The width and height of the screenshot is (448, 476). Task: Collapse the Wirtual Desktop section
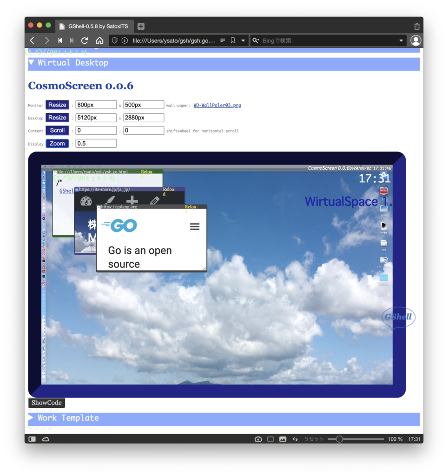click(x=32, y=63)
